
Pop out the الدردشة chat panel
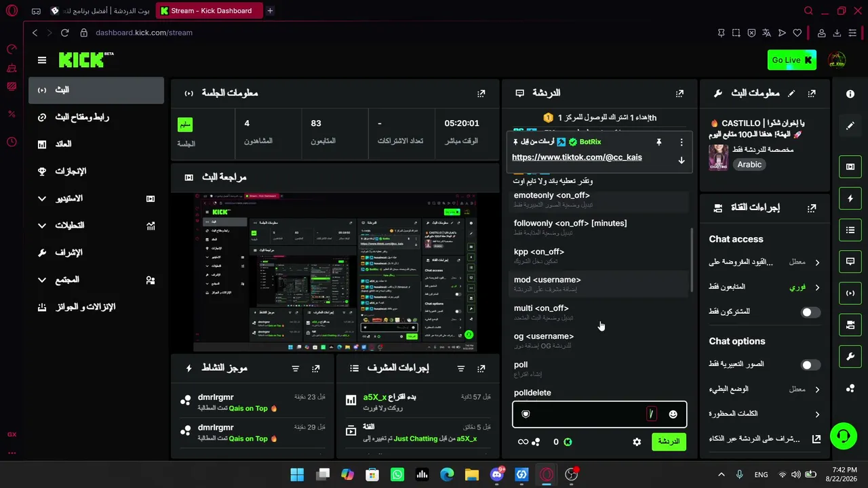point(679,94)
